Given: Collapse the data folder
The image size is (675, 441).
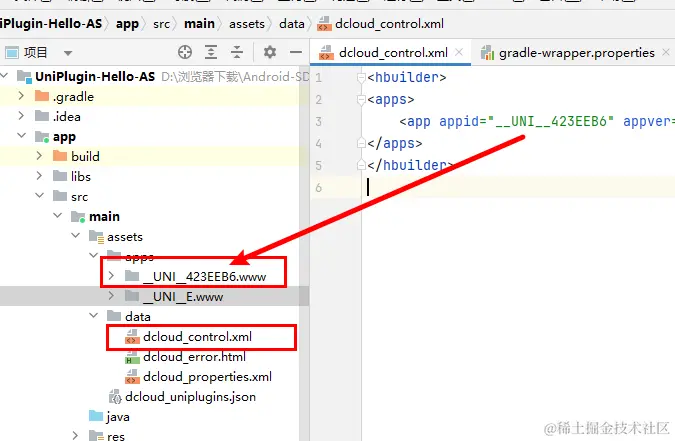Looking at the screenshot, I should (x=93, y=315).
